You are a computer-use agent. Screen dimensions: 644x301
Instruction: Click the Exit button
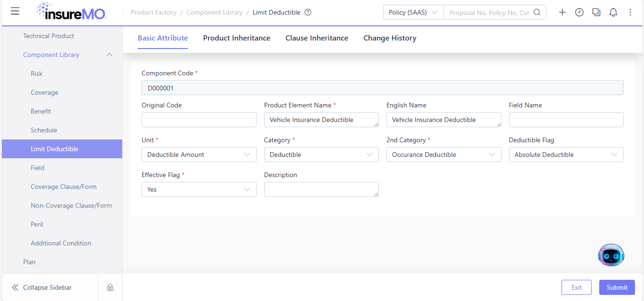click(577, 287)
